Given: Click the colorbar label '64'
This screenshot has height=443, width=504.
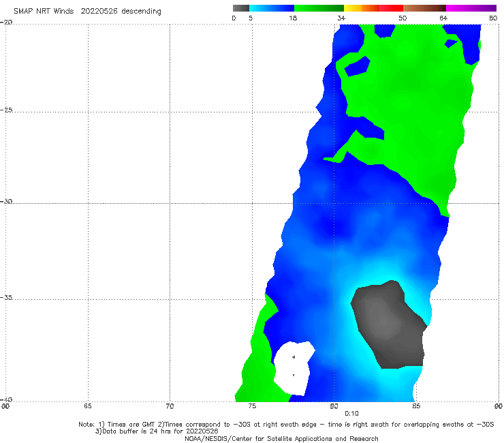Looking at the screenshot, I should pos(443,18).
